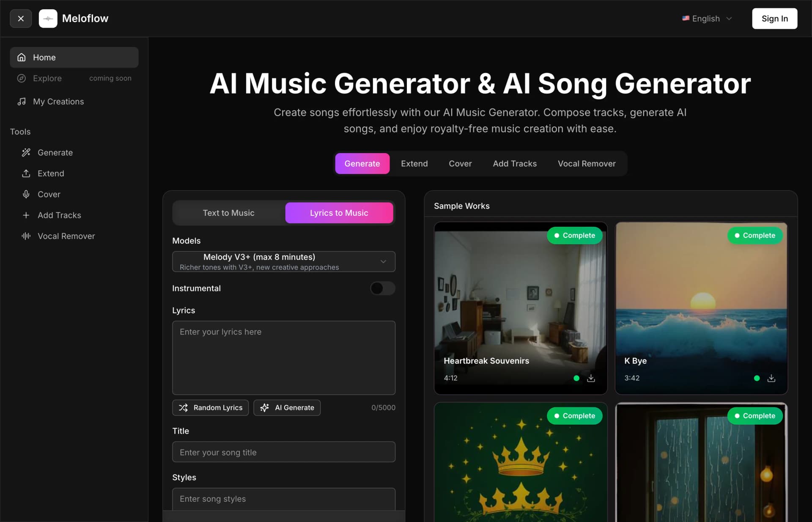The image size is (812, 522).
Task: Click the song title input field
Action: [x=283, y=452]
